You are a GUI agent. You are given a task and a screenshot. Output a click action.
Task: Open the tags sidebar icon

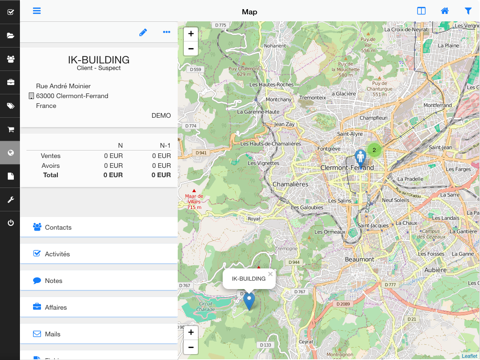[11, 106]
